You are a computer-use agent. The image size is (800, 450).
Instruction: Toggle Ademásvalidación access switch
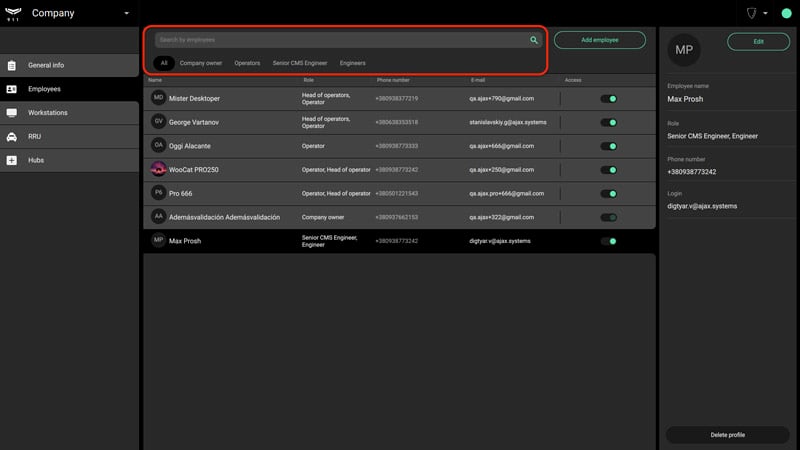pos(609,217)
